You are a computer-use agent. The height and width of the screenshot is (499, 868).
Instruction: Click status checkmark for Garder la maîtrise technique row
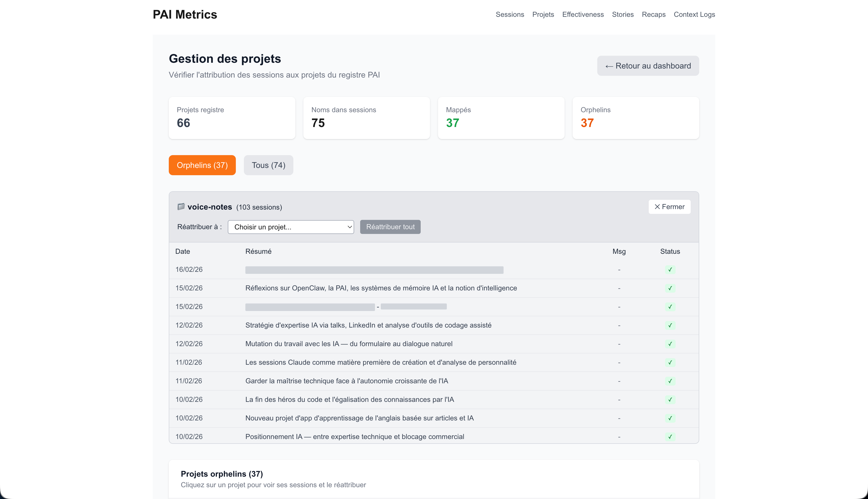(670, 381)
